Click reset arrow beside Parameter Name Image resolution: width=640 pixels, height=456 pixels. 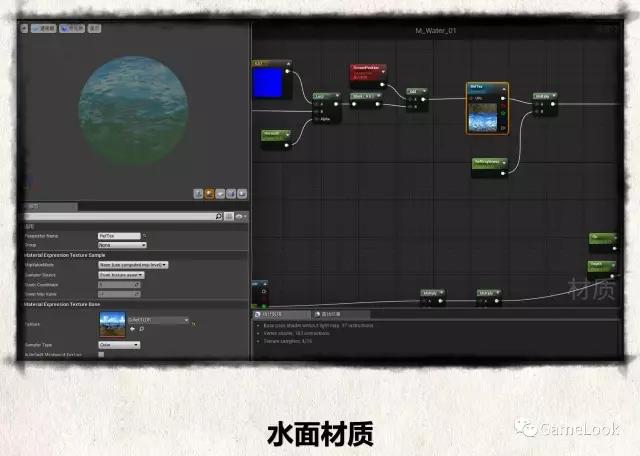coord(144,236)
